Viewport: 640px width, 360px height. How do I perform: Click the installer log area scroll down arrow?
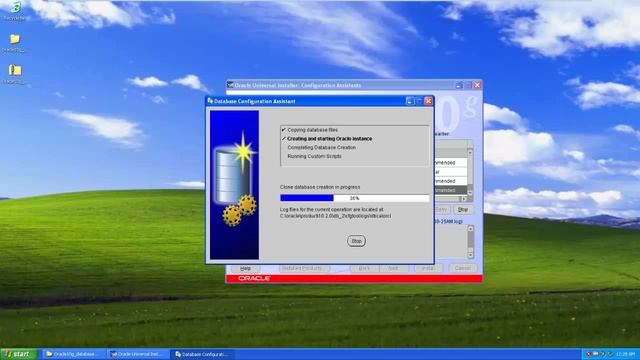point(470,255)
